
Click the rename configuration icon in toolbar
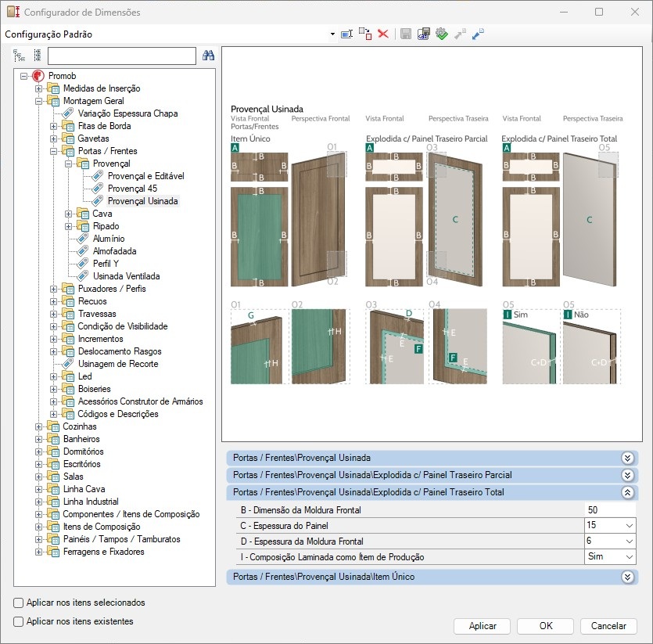click(x=346, y=34)
